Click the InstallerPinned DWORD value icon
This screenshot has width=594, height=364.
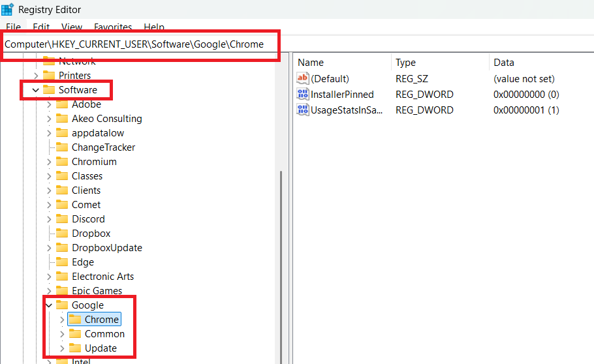click(303, 95)
